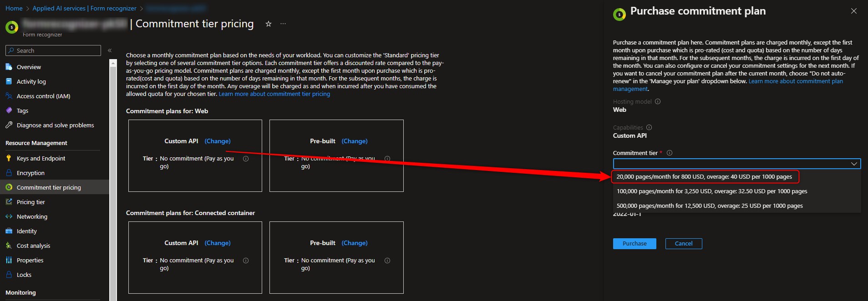Open the Overview menu item
868x301 pixels.
[x=29, y=67]
